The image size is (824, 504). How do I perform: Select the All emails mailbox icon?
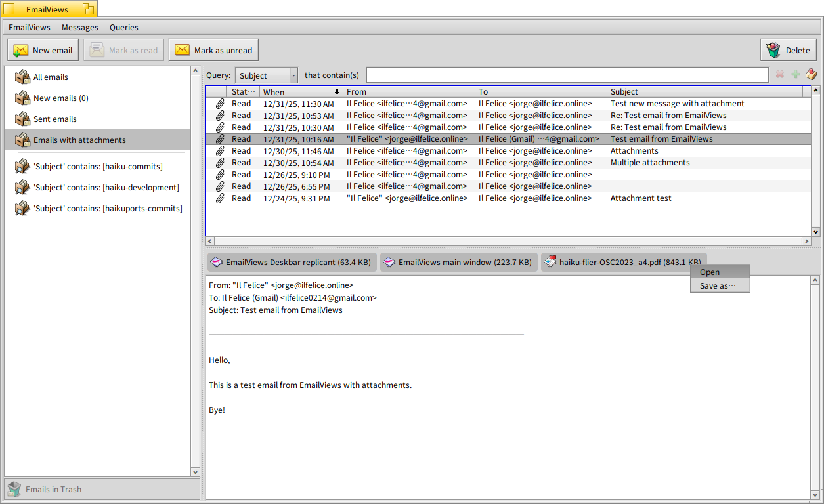[x=22, y=77]
